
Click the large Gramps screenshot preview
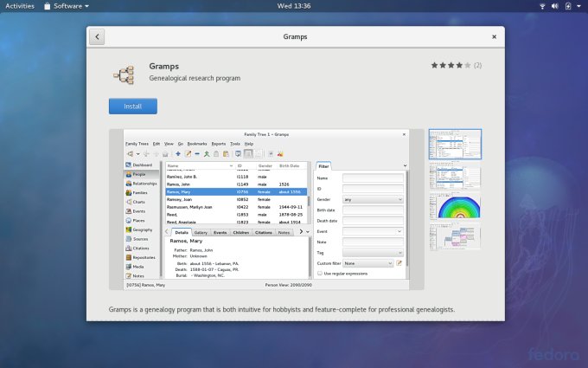[266, 210]
